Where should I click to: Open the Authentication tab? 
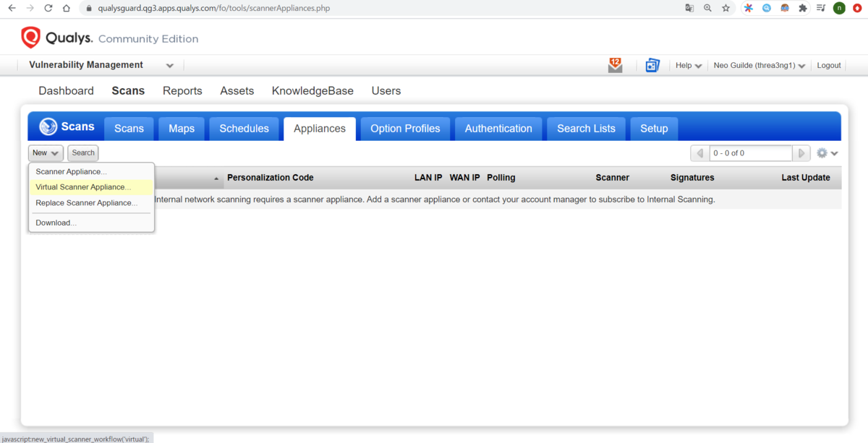click(498, 129)
